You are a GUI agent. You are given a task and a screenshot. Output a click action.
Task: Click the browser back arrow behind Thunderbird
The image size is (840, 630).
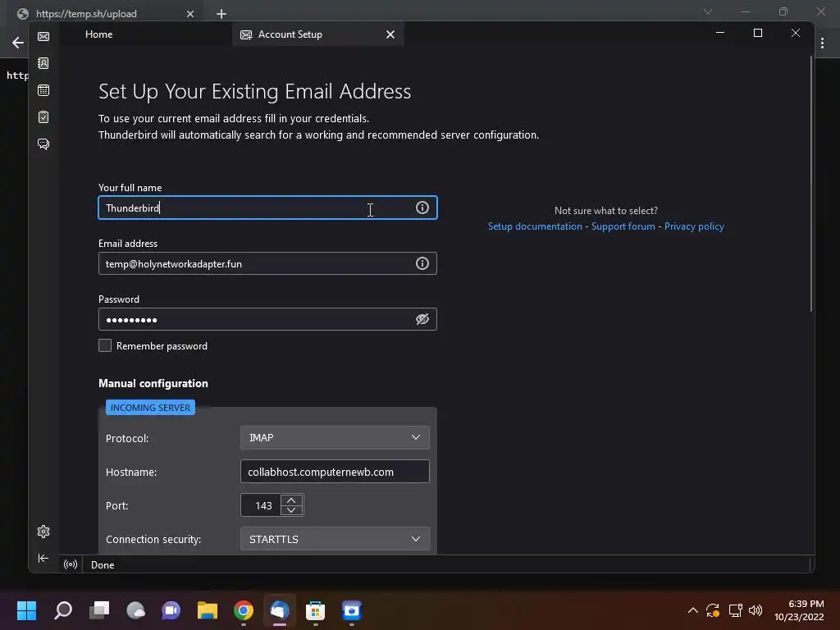point(18,43)
